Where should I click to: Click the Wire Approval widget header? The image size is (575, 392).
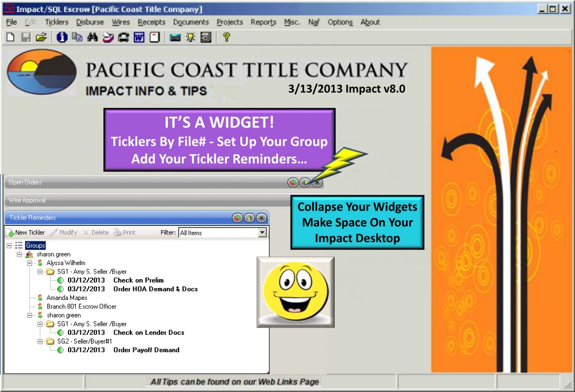point(147,200)
